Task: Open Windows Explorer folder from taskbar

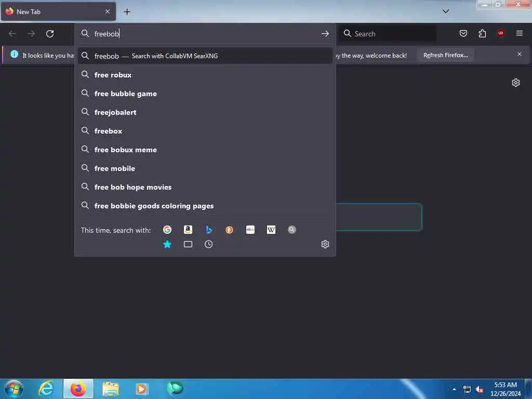Action: (x=111, y=389)
